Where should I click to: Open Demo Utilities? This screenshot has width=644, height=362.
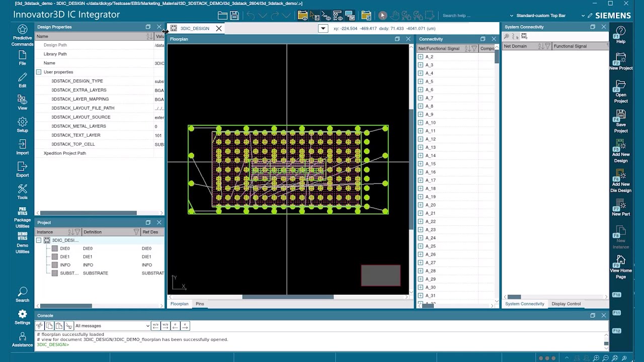(22, 243)
